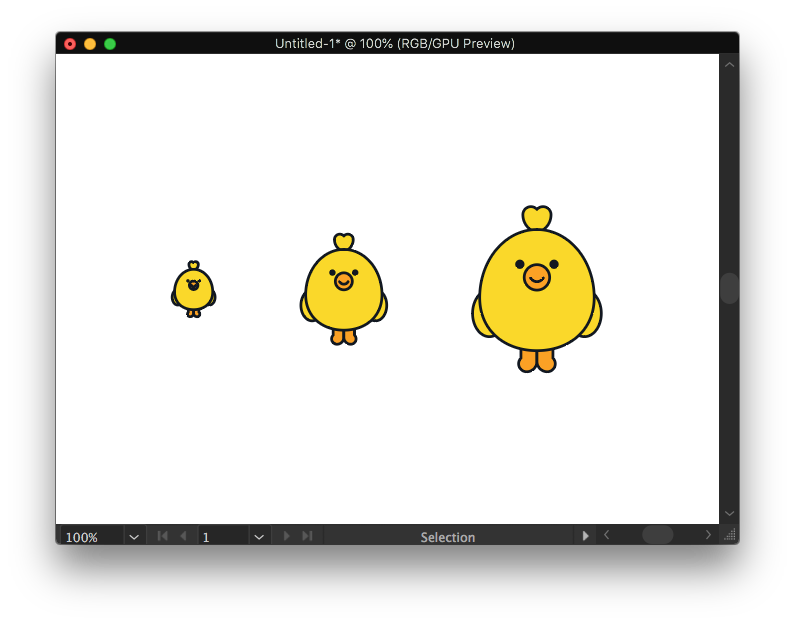
Task: Go to the previous artboard
Action: pyautogui.click(x=183, y=536)
